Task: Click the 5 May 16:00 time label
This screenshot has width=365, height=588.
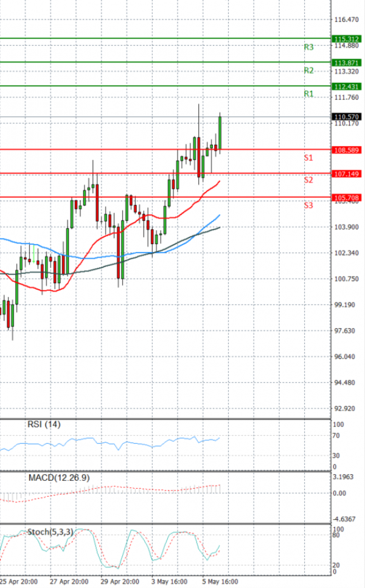Action: 220,582
